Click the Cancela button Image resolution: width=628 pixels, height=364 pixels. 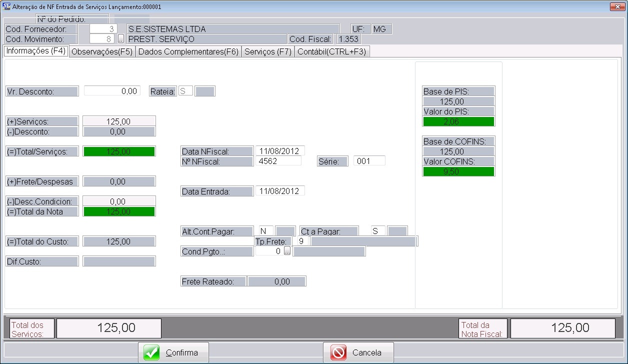(x=358, y=352)
